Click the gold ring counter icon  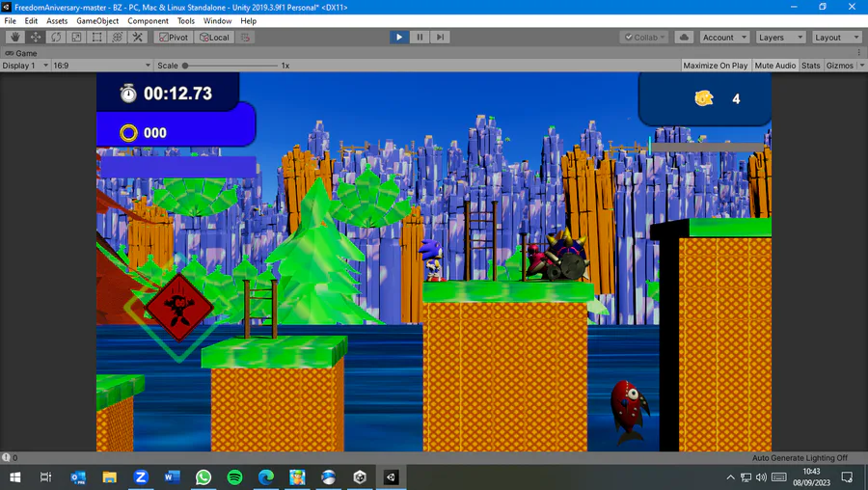click(x=128, y=133)
